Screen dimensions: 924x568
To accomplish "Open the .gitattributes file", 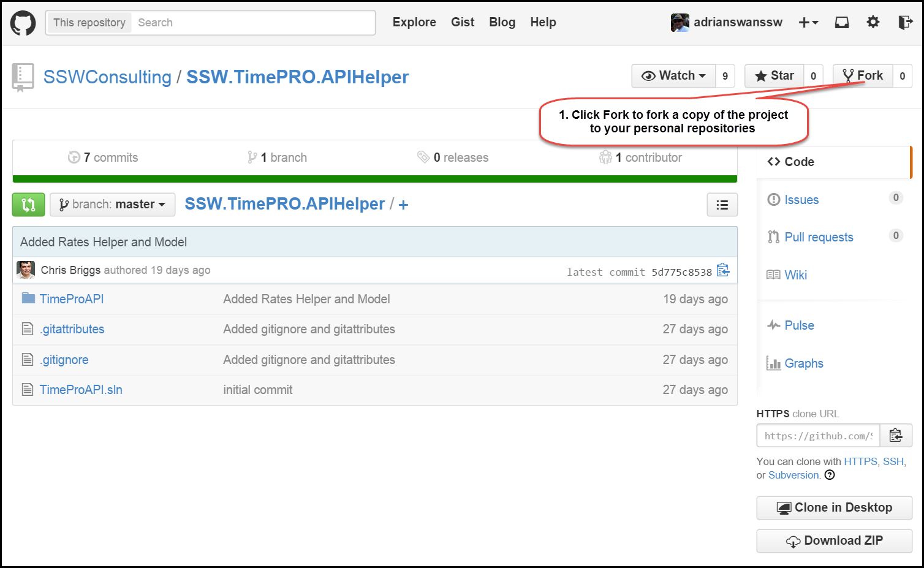I will [72, 329].
